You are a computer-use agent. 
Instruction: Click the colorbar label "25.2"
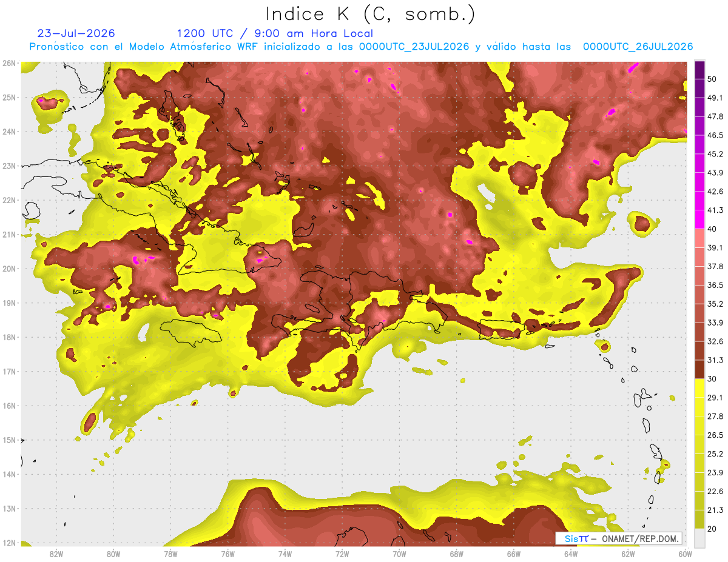(x=715, y=454)
